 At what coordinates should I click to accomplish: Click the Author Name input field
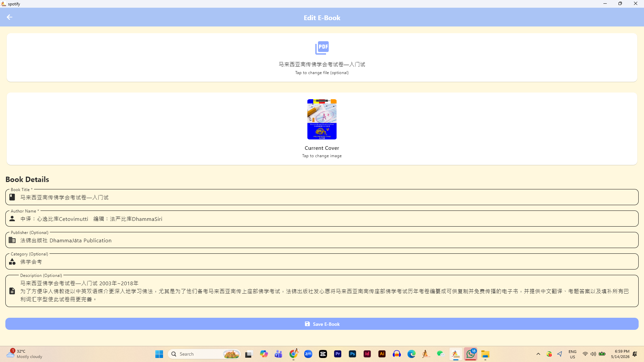pos(322,219)
